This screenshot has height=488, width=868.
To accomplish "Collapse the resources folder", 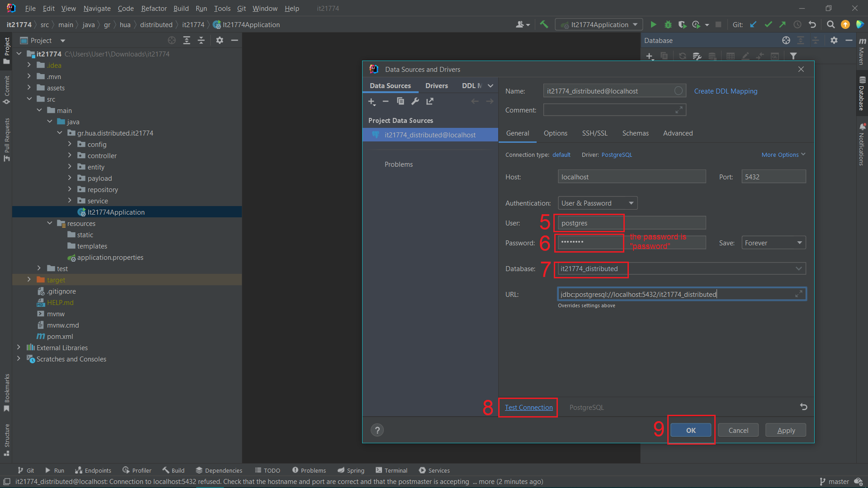I will (x=50, y=223).
